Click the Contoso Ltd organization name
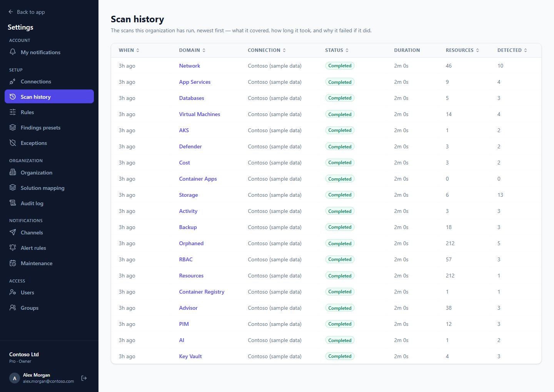Image resolution: width=554 pixels, height=392 pixels. click(24, 354)
